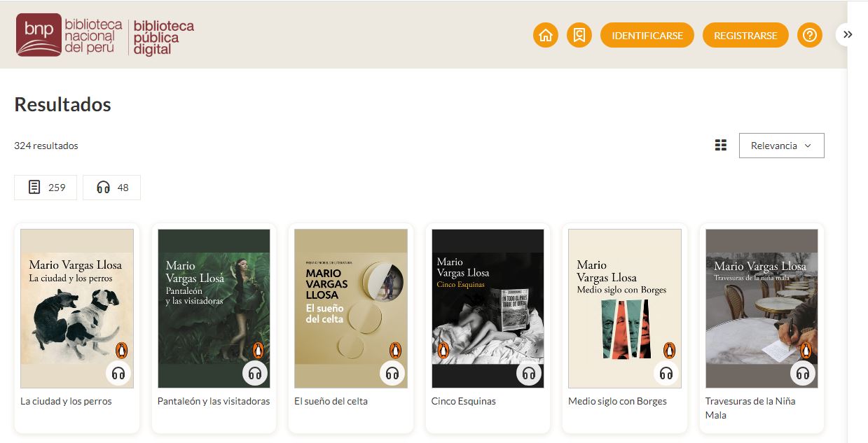Click headphones icon on La ciudad y los perros
This screenshot has height=443, width=868.
pos(118,373)
